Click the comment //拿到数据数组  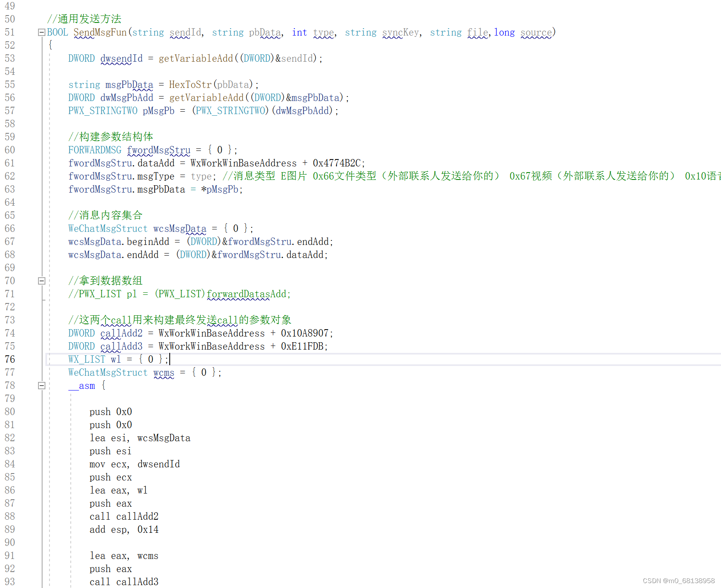tap(106, 281)
